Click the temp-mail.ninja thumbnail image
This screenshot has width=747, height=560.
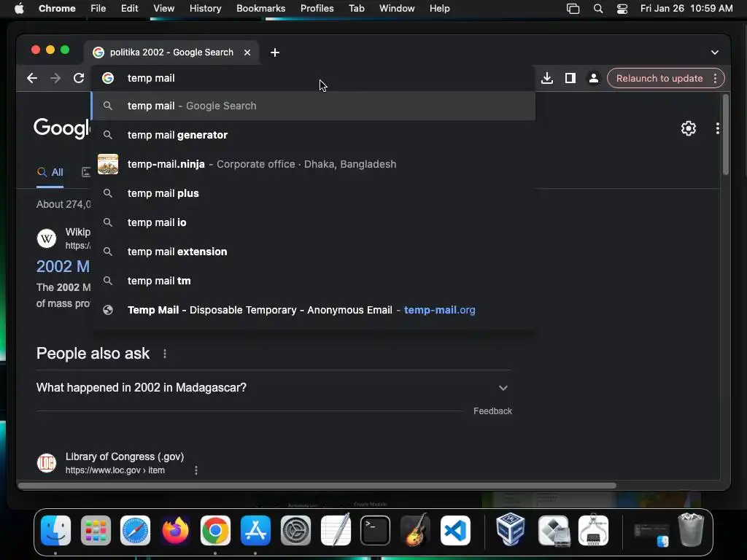coord(108,164)
